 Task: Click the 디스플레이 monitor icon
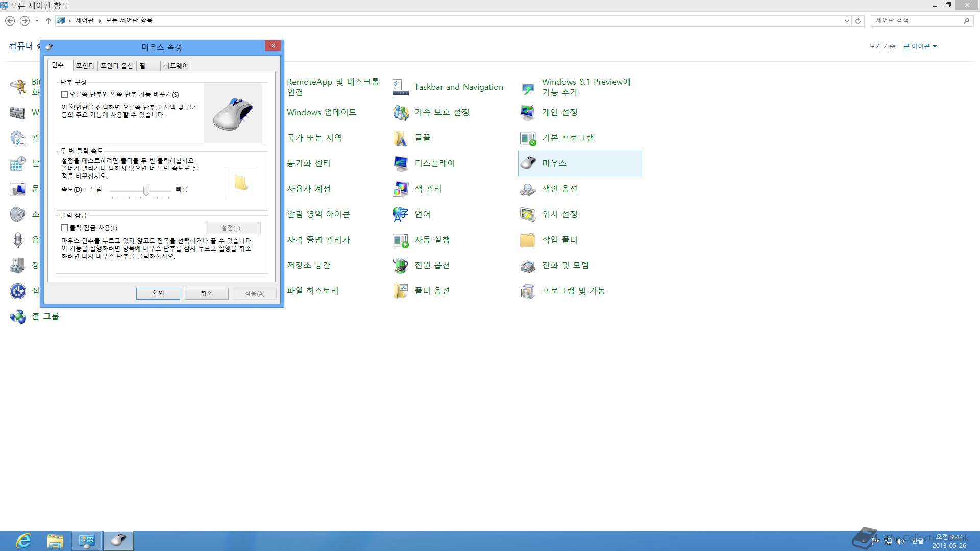pos(400,163)
